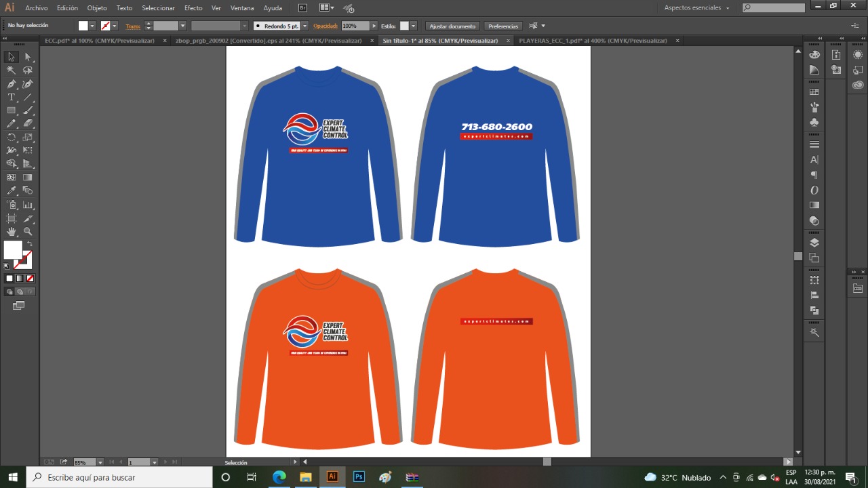Select the Eraser tool

(28, 124)
